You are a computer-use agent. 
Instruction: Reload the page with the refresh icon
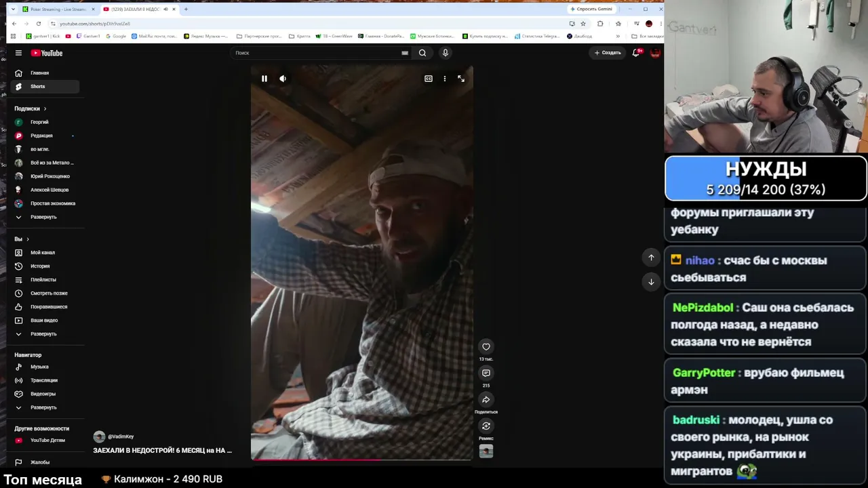(38, 23)
